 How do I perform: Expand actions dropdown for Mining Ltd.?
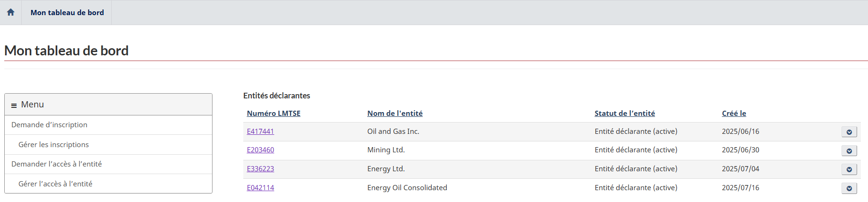(x=849, y=151)
